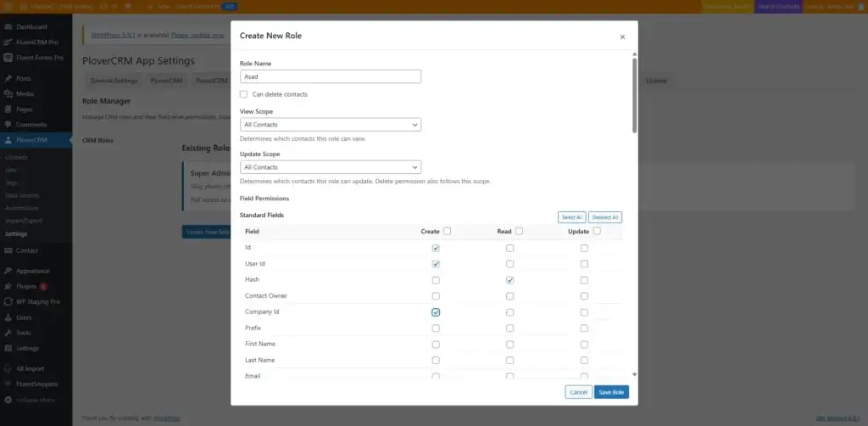Click the scrollbar down arrow in dialog
Image resolution: width=868 pixels, height=426 pixels.
pyautogui.click(x=634, y=374)
